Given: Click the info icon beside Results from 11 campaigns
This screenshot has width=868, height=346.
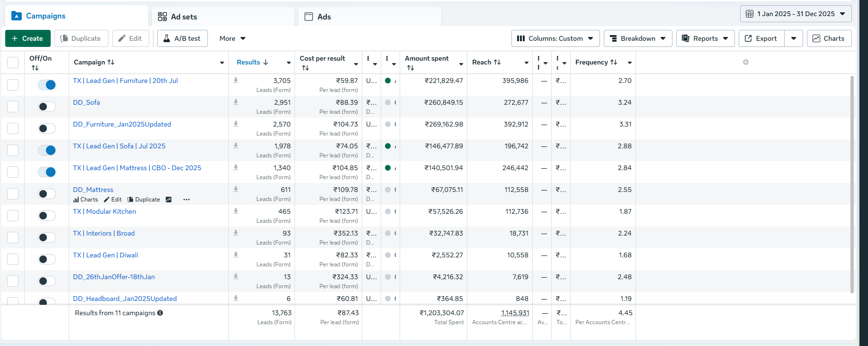Looking at the screenshot, I should [x=160, y=313].
